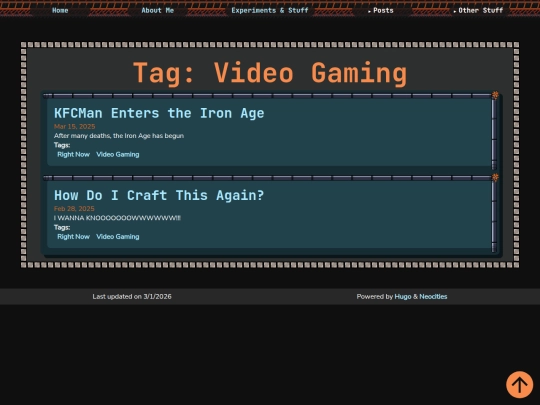Open the About Me page
The width and height of the screenshot is (540, 405).
click(x=157, y=10)
